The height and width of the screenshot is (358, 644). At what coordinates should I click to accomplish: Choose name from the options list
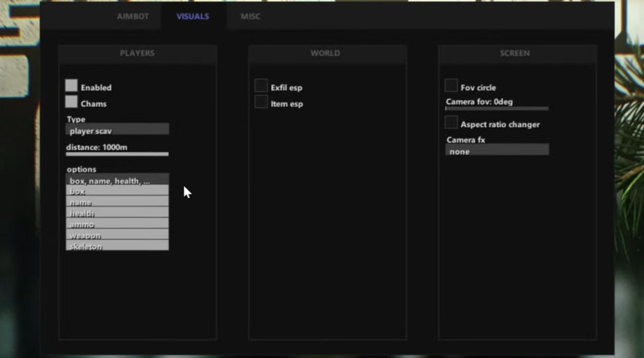117,202
